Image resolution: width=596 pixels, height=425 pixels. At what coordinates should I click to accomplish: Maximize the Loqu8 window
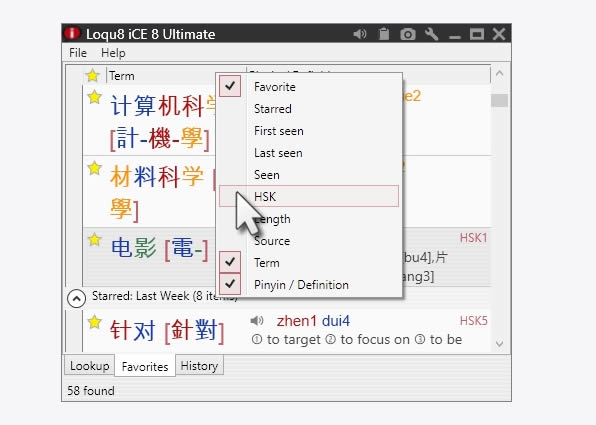pos(477,34)
